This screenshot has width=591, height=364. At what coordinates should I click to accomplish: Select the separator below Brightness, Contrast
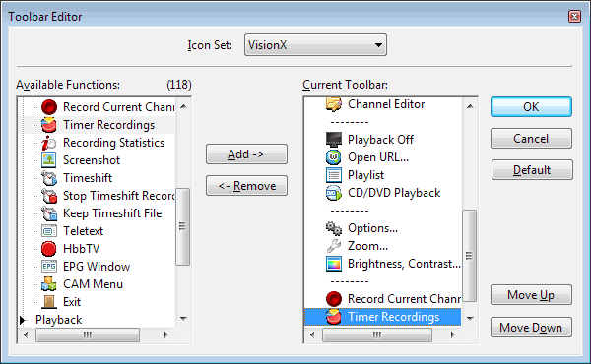point(350,281)
